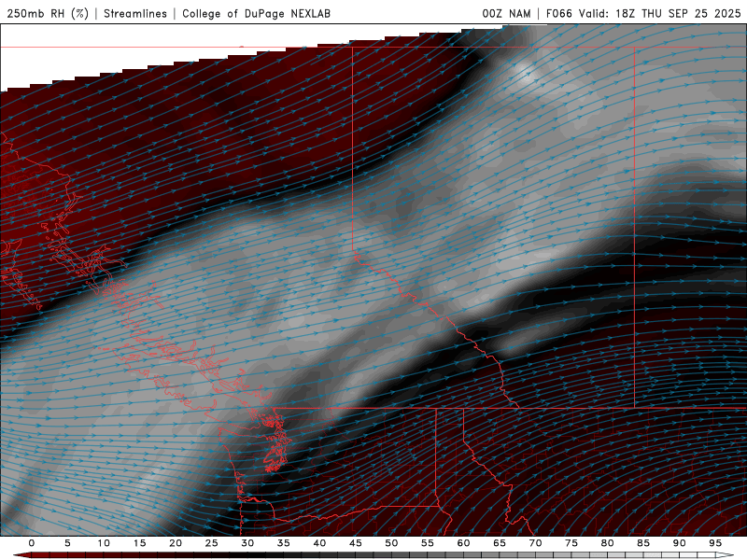This screenshot has height=560, width=747.
Task: Click the 'Valid: 18Z THU SEP 25 2025' text
Action: click(x=660, y=13)
